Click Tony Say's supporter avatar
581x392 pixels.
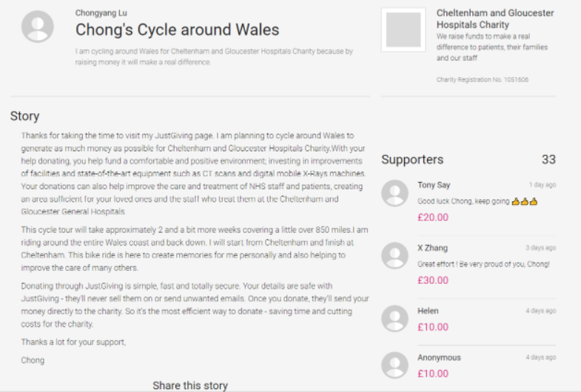[x=394, y=193]
